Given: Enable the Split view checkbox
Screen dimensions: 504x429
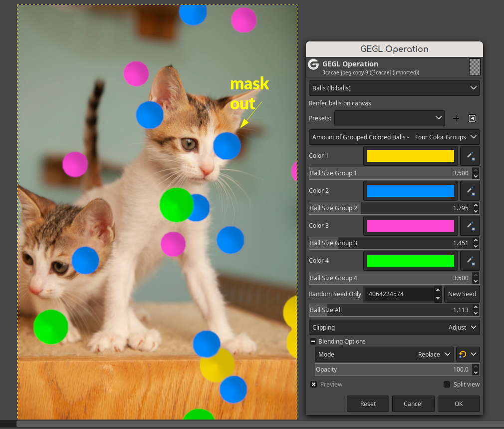Looking at the screenshot, I should pos(447,385).
